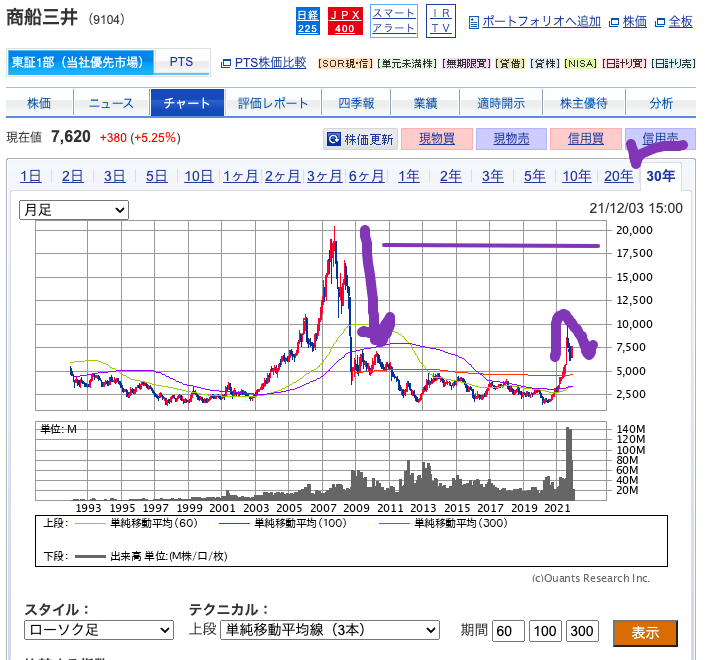Open the 単純移動平均線（3本） technical dropdown

(x=330, y=630)
